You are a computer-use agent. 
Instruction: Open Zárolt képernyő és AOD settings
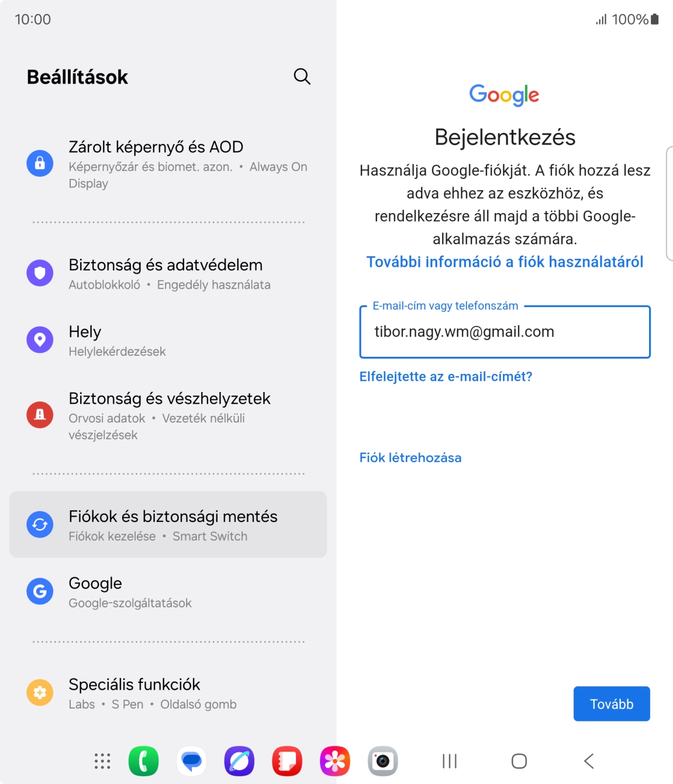[x=168, y=163]
